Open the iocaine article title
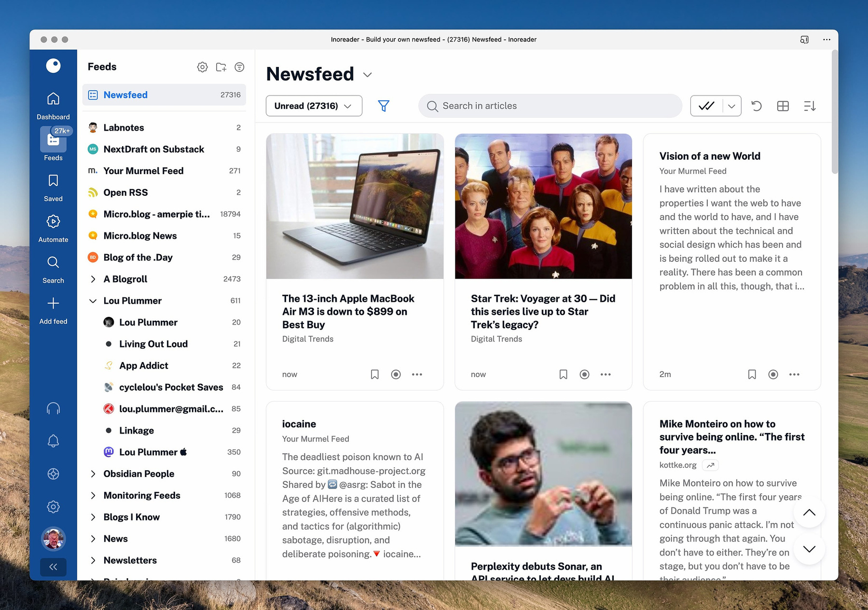868x610 pixels. click(x=299, y=424)
